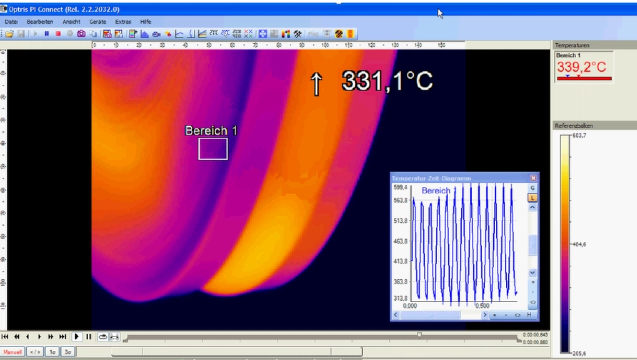Click the playback Pause button

point(89,336)
